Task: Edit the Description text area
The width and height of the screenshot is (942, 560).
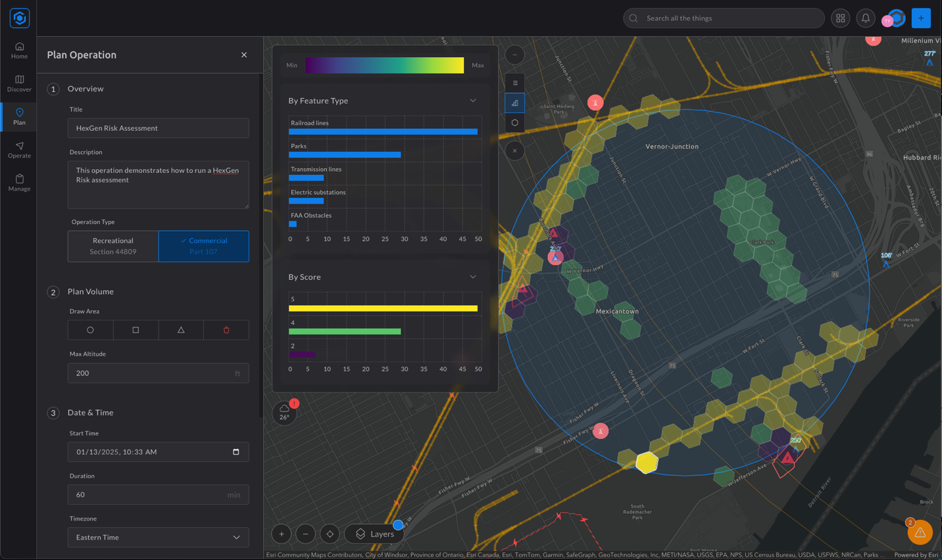Action: click(158, 185)
